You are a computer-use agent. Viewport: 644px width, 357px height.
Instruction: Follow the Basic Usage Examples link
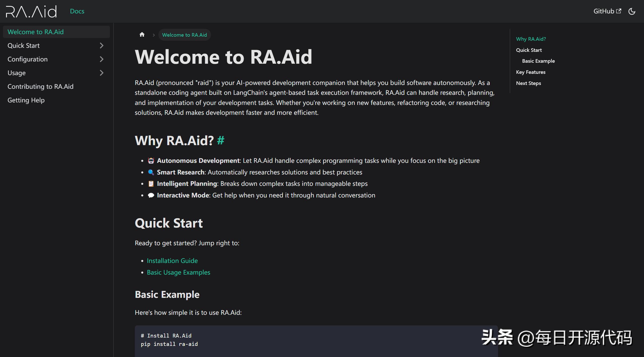pyautogui.click(x=178, y=272)
